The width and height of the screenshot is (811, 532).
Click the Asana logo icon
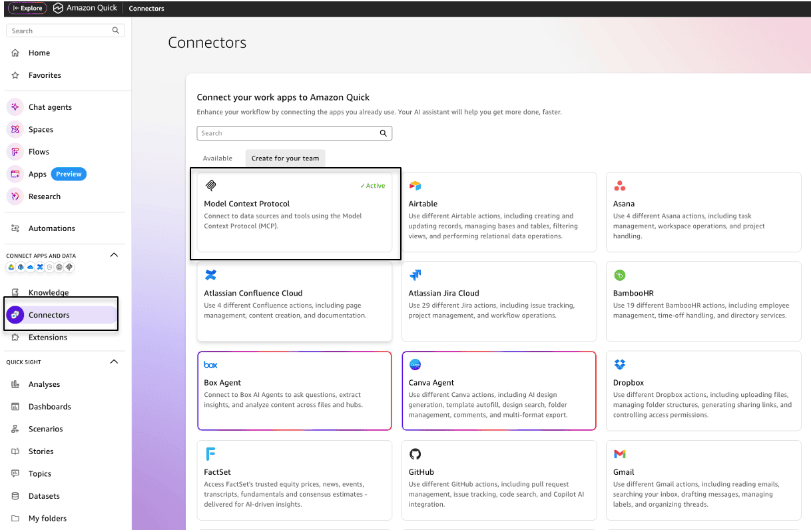(x=620, y=186)
